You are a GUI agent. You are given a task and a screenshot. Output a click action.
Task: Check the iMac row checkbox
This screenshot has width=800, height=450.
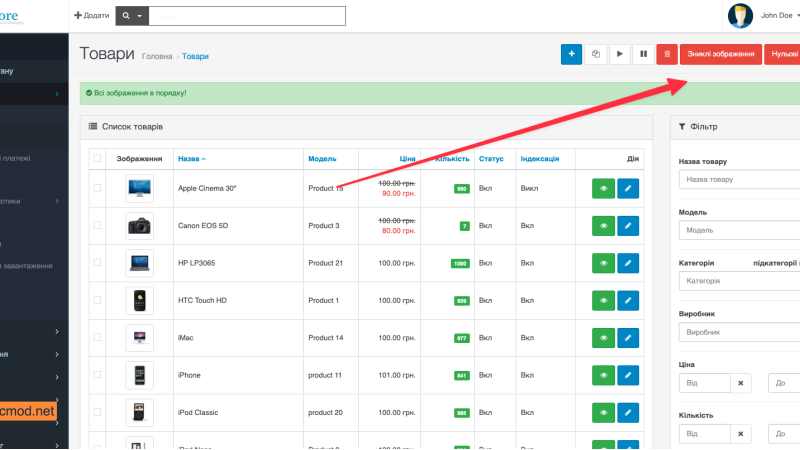[x=97, y=337]
